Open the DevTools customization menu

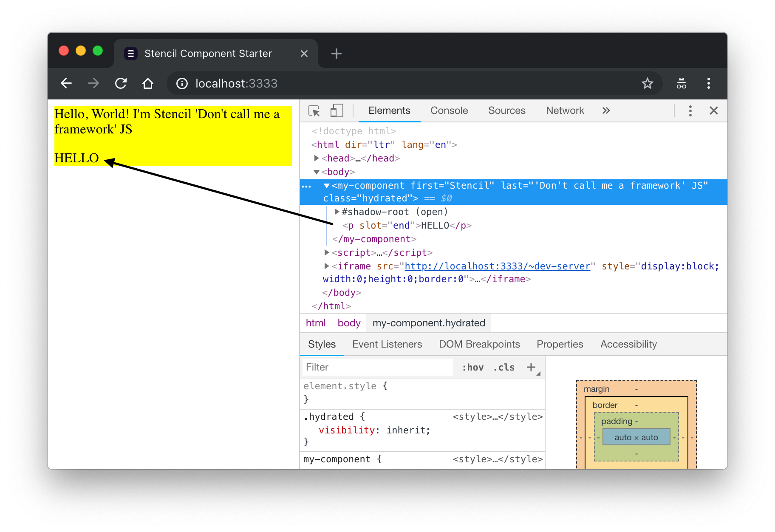point(690,110)
